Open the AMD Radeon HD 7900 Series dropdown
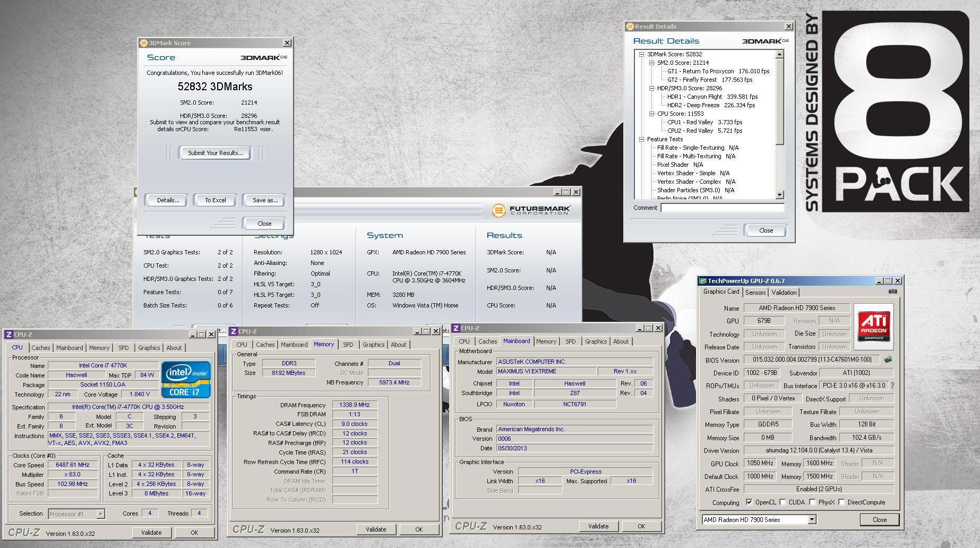The width and height of the screenshot is (980, 548). [812, 520]
